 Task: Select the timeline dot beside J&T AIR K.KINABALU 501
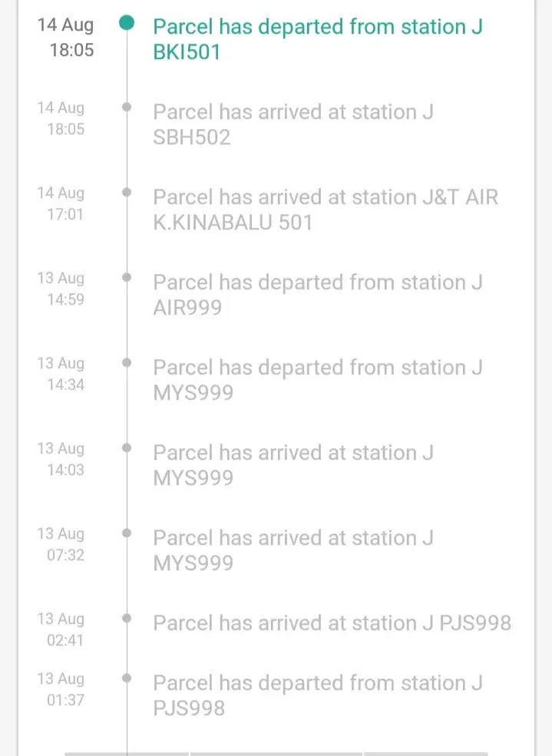[127, 193]
